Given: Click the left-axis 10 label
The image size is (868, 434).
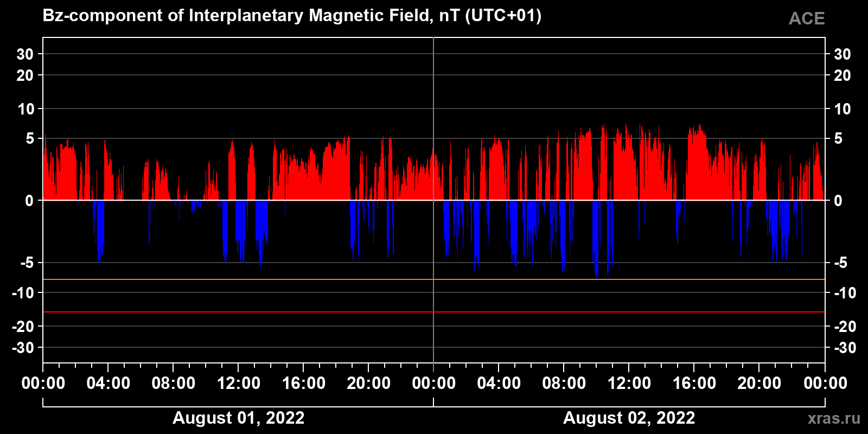Looking at the screenshot, I should click(26, 109).
